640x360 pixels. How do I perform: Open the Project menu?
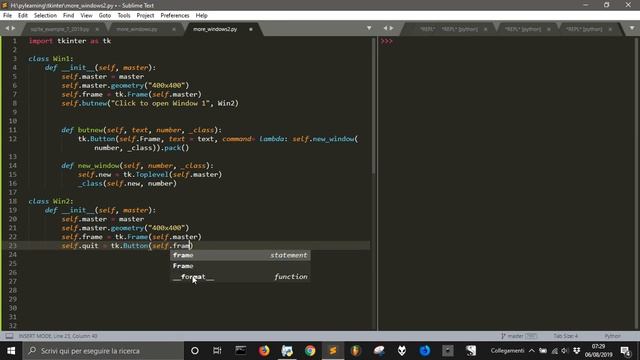pos(145,16)
